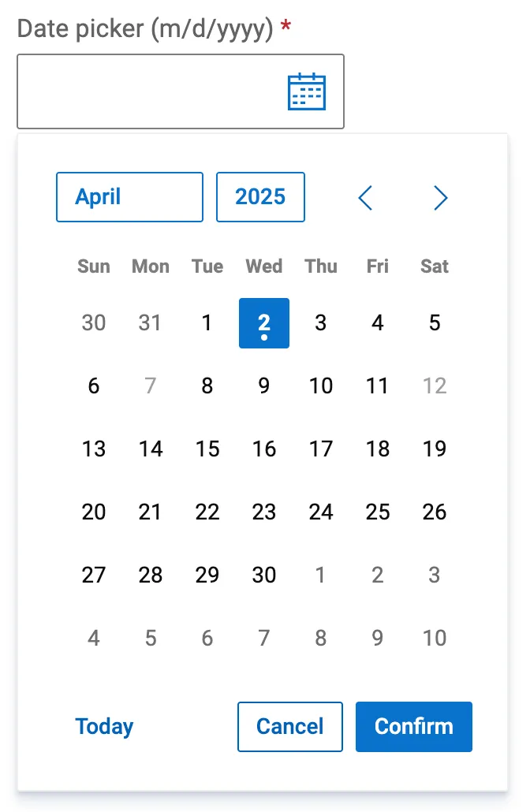Click the Today link
530x812 pixels.
click(104, 726)
